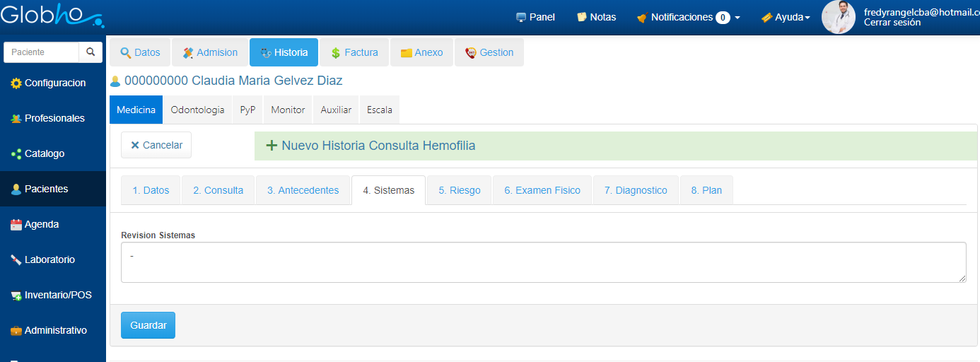Select the 6. Examen Fisico step tab
This screenshot has height=362, width=980.
[x=542, y=190]
